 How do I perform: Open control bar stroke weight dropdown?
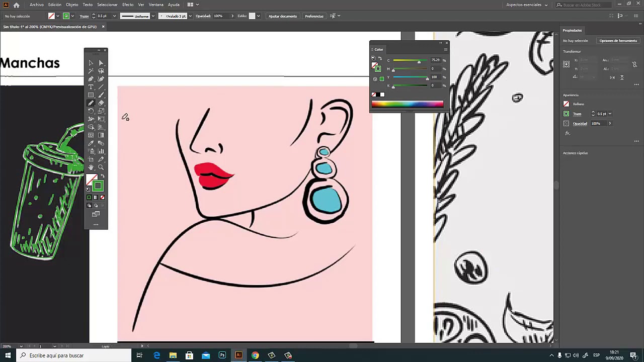point(114,16)
